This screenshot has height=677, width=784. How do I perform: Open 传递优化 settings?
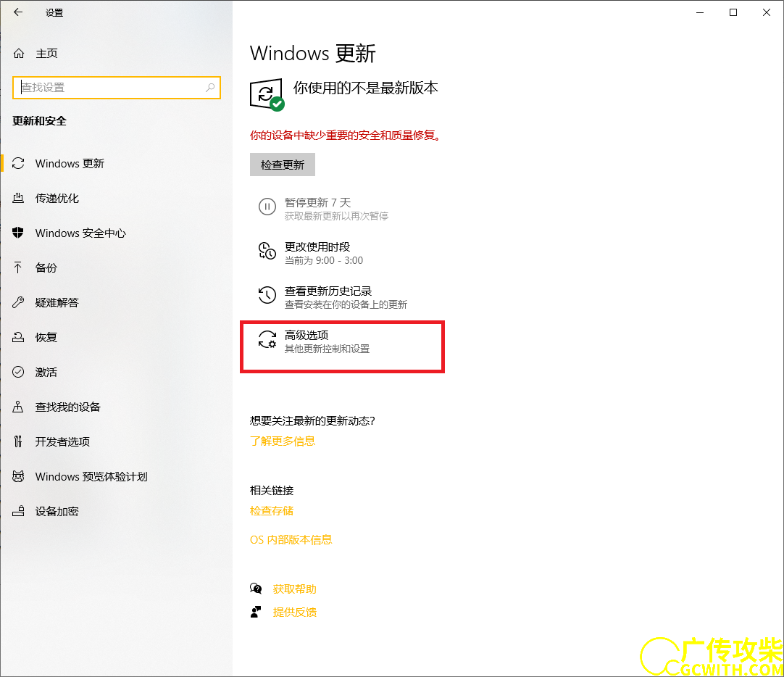117,198
